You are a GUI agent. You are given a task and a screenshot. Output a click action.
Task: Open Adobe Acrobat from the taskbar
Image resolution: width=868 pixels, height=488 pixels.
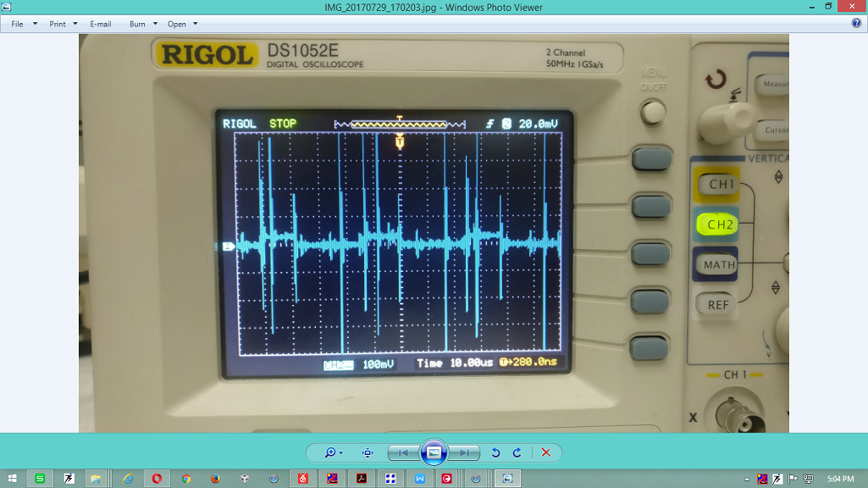(x=362, y=479)
